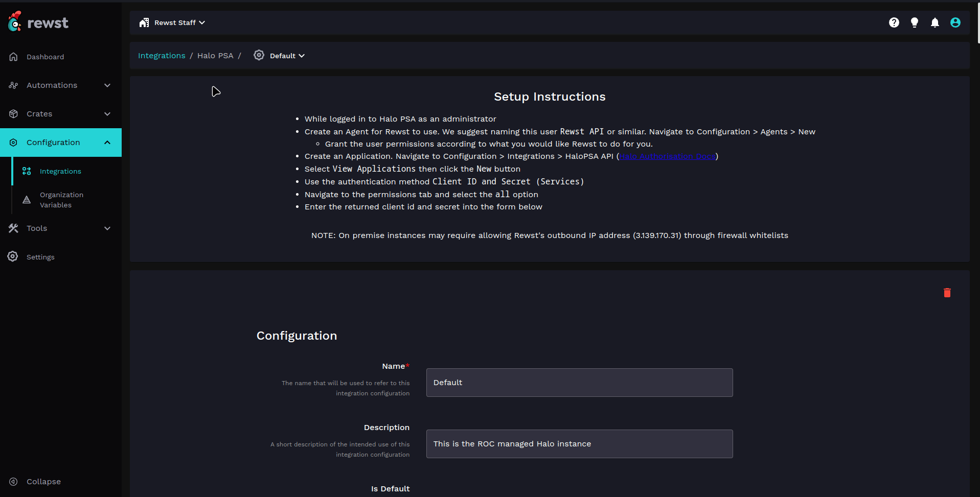Open the help question mark icon
This screenshot has height=497, width=980.
[894, 22]
